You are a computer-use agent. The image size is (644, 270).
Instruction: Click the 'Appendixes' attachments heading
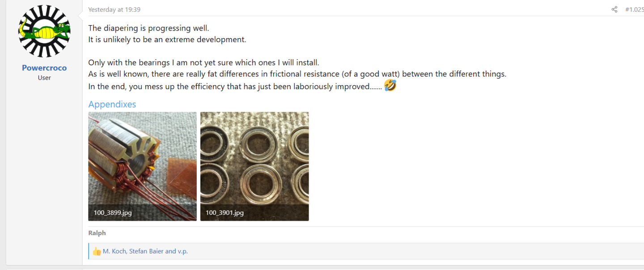click(112, 104)
